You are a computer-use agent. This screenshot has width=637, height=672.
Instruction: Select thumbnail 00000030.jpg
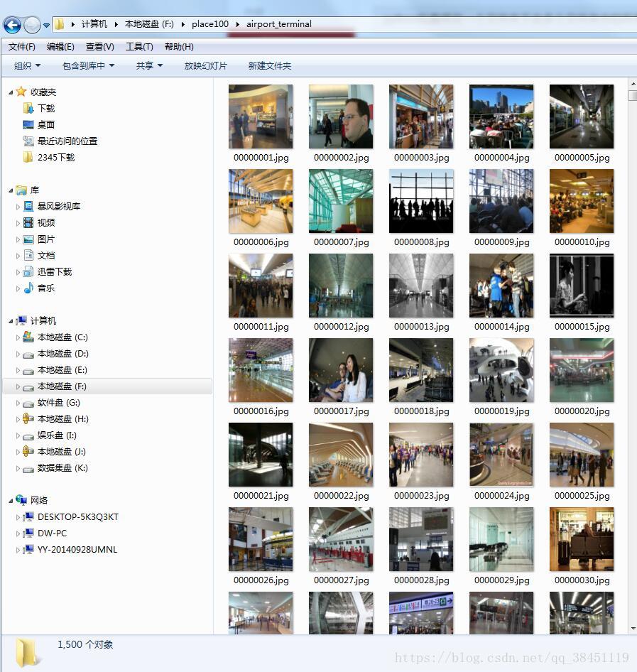tap(582, 539)
